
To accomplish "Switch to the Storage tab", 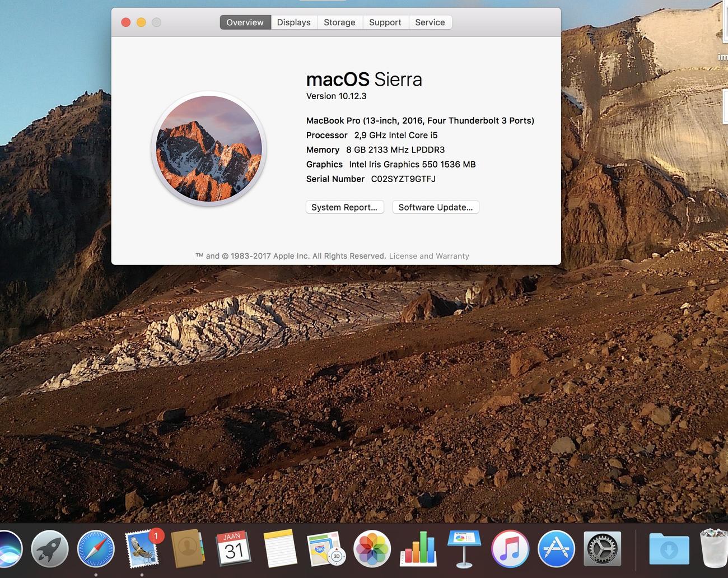I will click(x=339, y=22).
